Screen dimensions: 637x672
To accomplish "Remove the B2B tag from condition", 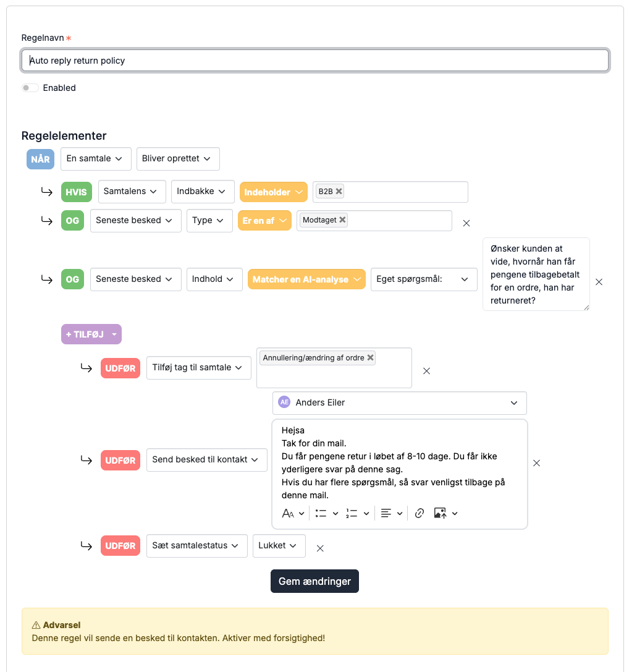I will [339, 191].
